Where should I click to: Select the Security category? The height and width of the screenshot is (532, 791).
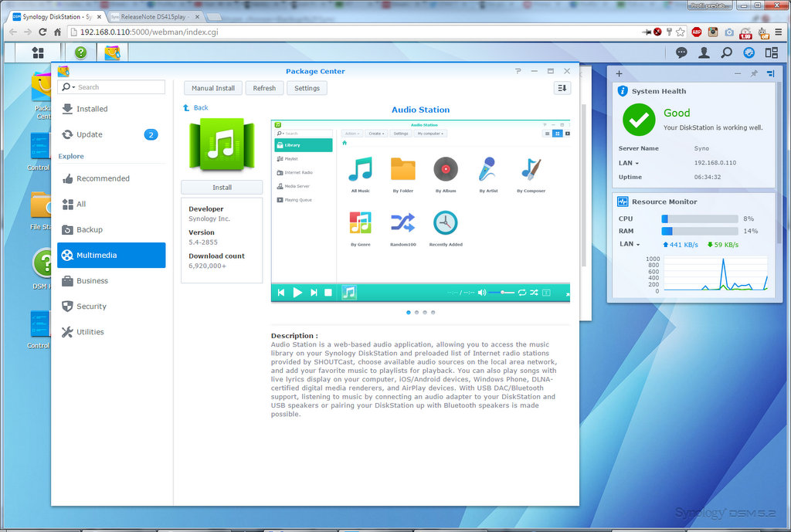click(x=111, y=307)
